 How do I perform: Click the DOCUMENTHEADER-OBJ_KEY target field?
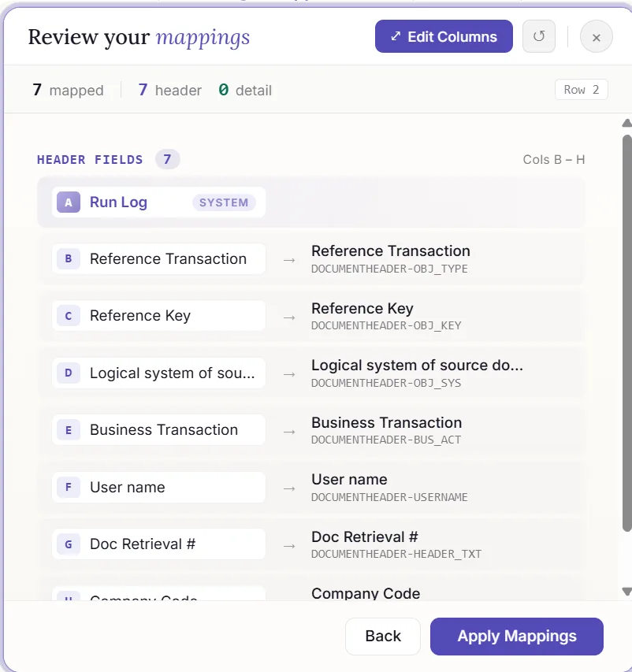click(x=386, y=325)
